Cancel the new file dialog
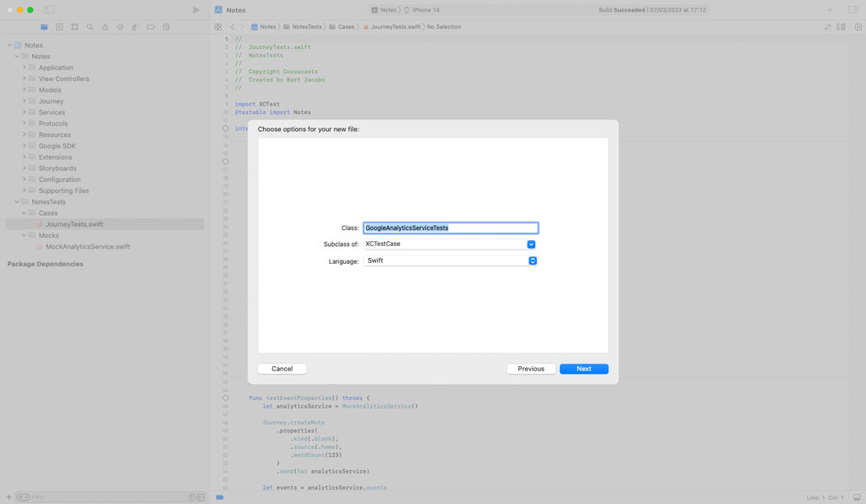Viewport: 866px width, 504px height. (282, 369)
